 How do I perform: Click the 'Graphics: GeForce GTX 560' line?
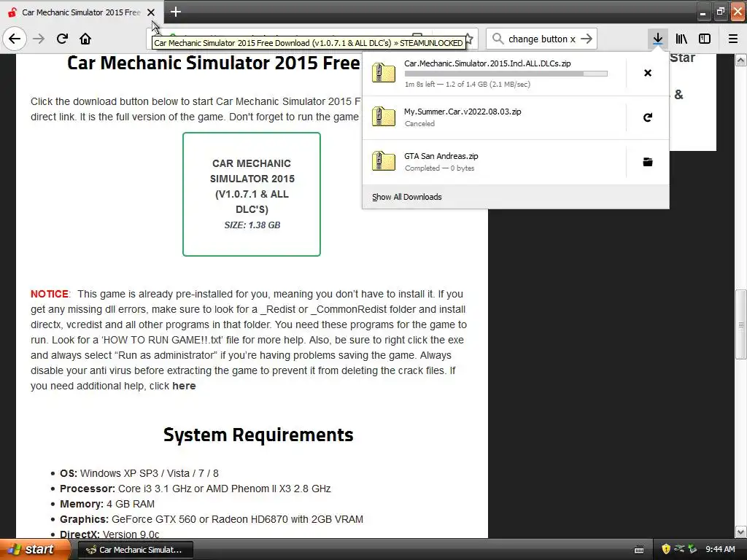pos(212,519)
